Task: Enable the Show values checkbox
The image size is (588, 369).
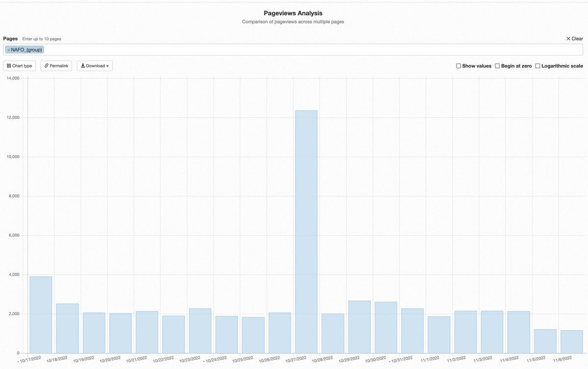Action: (459, 66)
